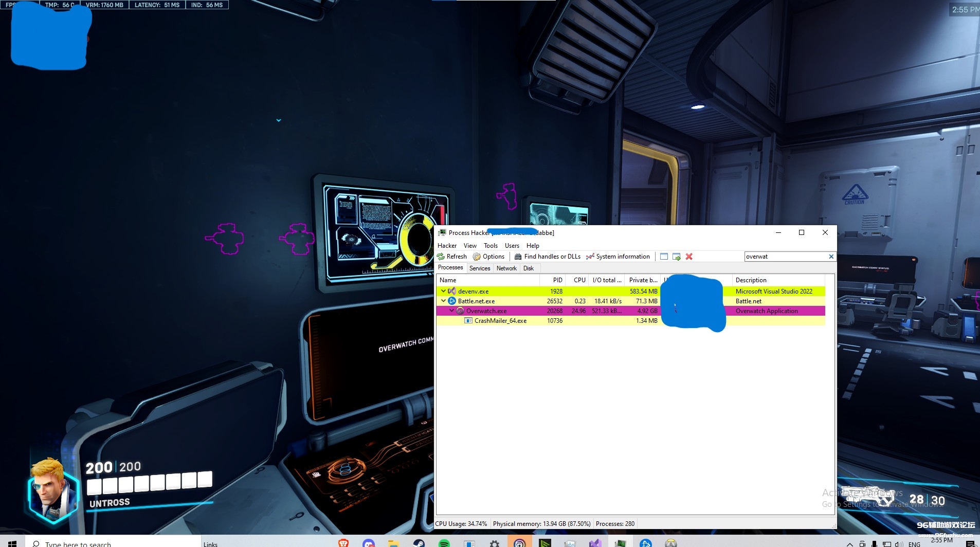Sort processes by CPU column
The width and height of the screenshot is (980, 547).
pyautogui.click(x=579, y=280)
